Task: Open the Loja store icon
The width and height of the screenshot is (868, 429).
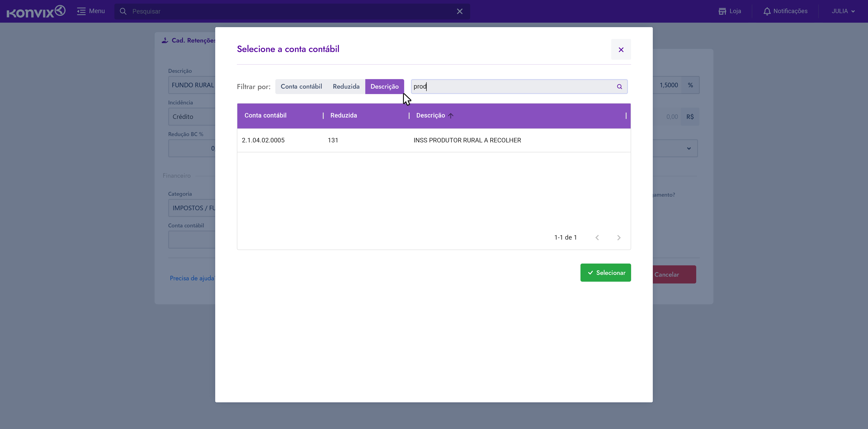Action: (x=722, y=11)
